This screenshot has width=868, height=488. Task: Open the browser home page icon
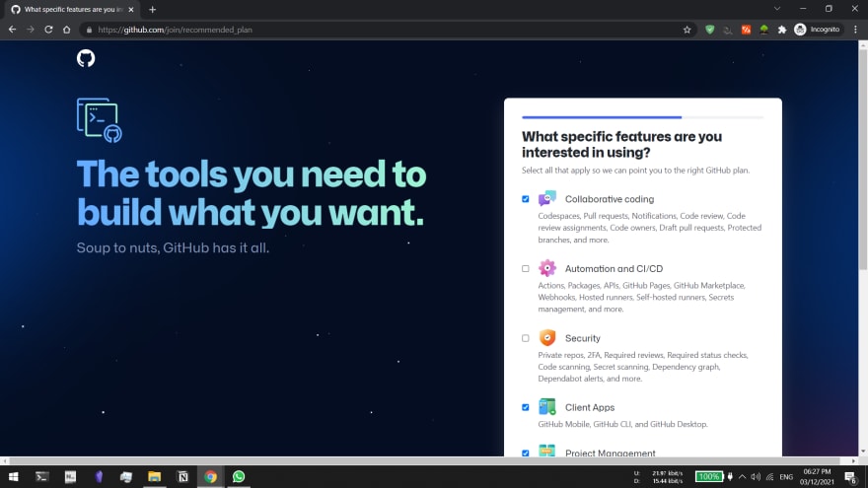click(x=66, y=30)
